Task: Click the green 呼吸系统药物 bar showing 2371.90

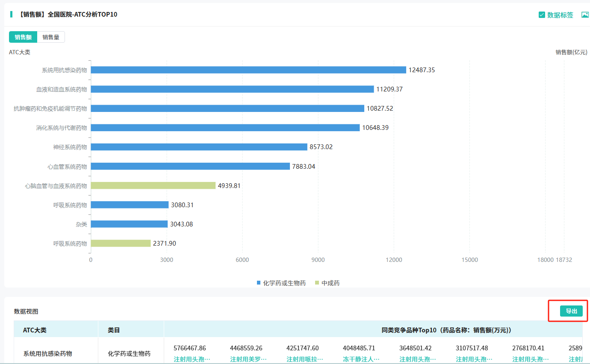Action: pyautogui.click(x=121, y=243)
